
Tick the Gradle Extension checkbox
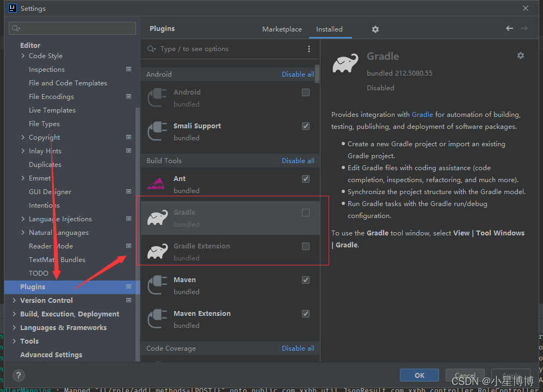(x=306, y=246)
